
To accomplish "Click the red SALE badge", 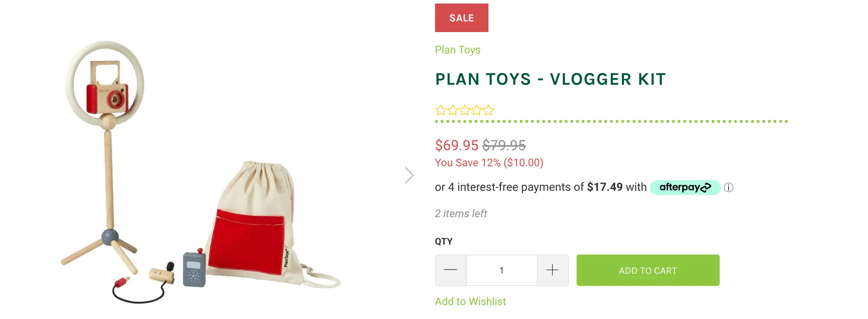I will point(461,18).
